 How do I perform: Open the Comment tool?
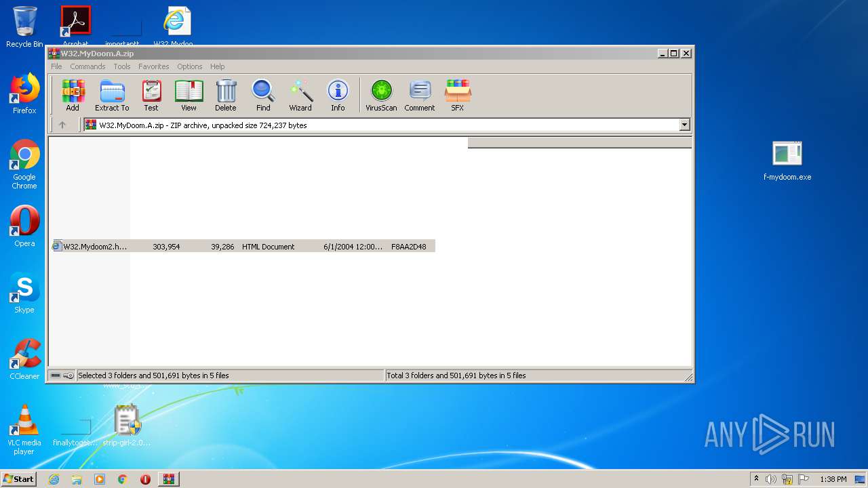420,96
